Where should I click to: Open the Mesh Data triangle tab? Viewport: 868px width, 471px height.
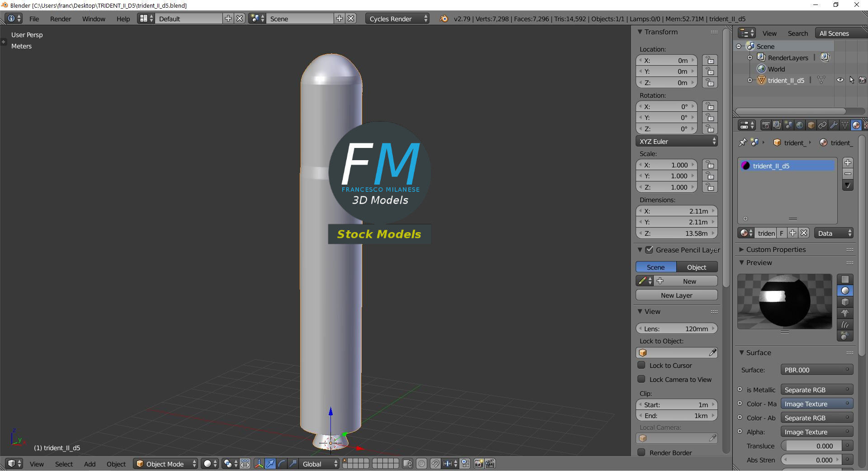pos(845,125)
